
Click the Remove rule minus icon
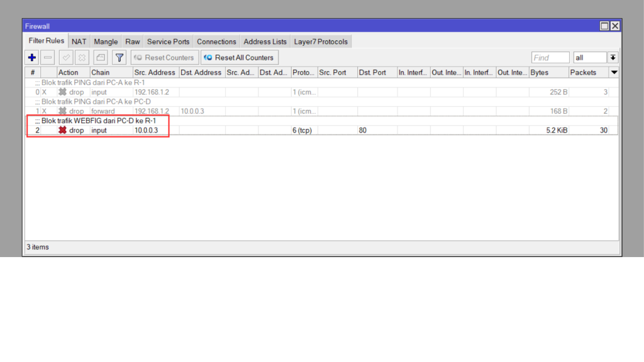(x=48, y=58)
